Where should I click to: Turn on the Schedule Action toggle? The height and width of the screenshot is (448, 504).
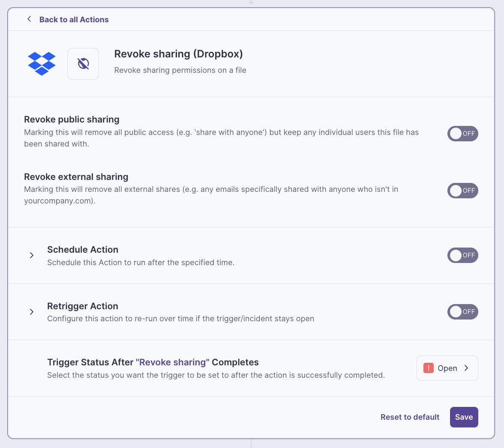tap(462, 255)
